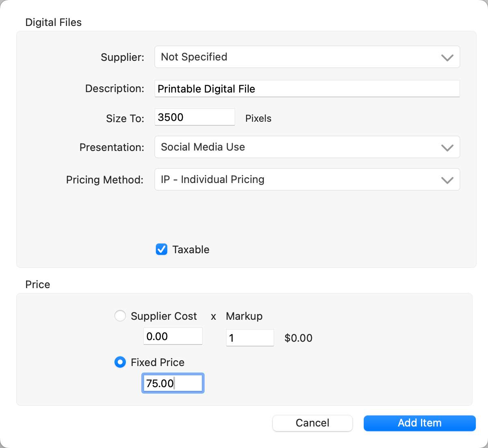Click the Size To pixels field

tap(194, 117)
